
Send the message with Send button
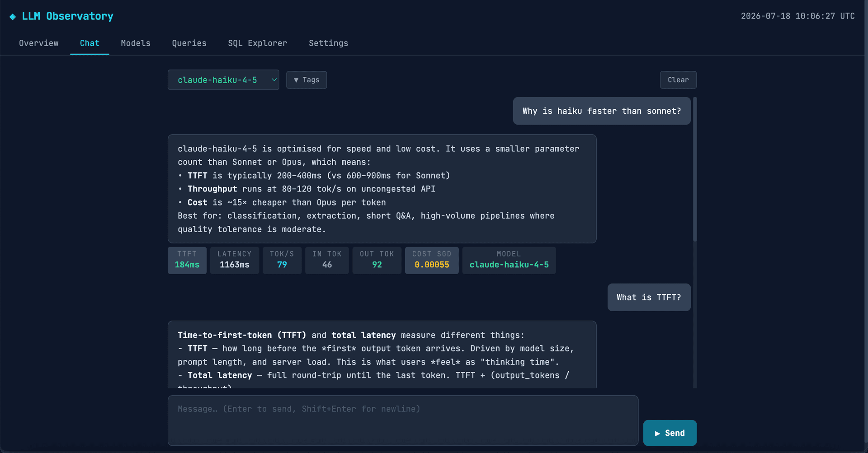pos(670,433)
